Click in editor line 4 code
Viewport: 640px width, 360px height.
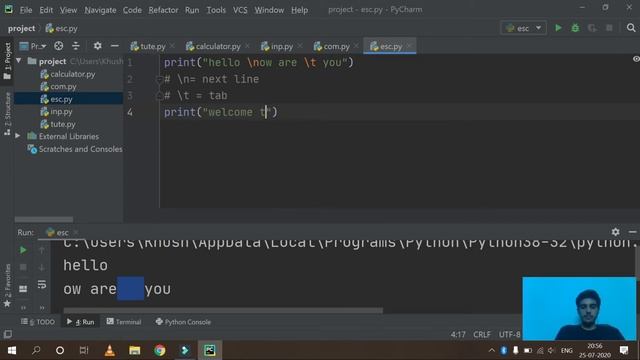pyautogui.click(x=220, y=112)
